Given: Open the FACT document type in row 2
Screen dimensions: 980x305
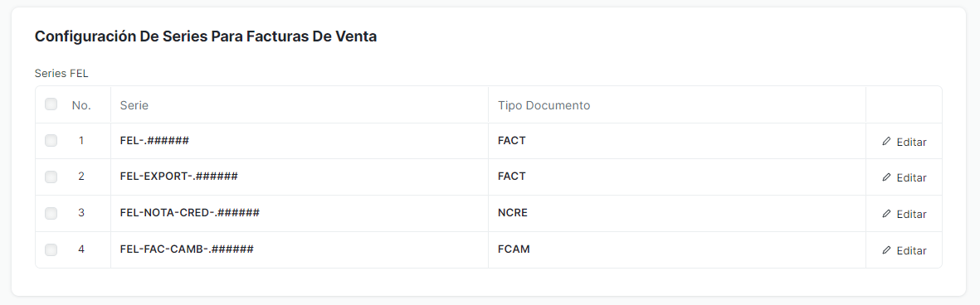Looking at the screenshot, I should pyautogui.click(x=677, y=177).
